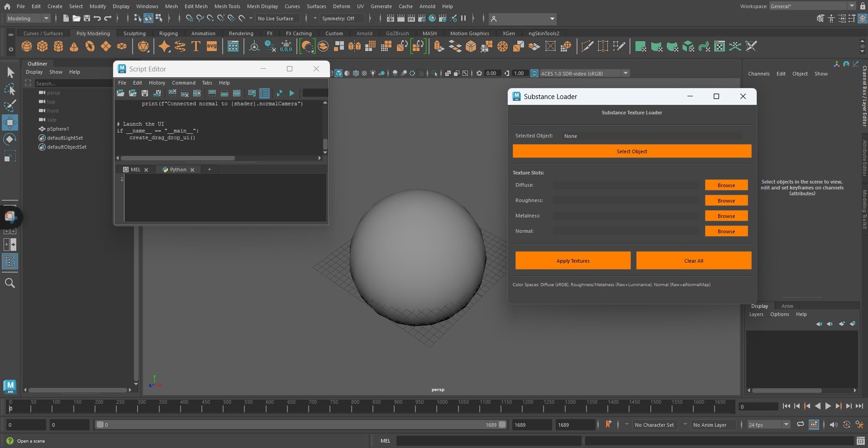Click the playback range slider bar
This screenshot has height=448, width=868.
(299, 424)
